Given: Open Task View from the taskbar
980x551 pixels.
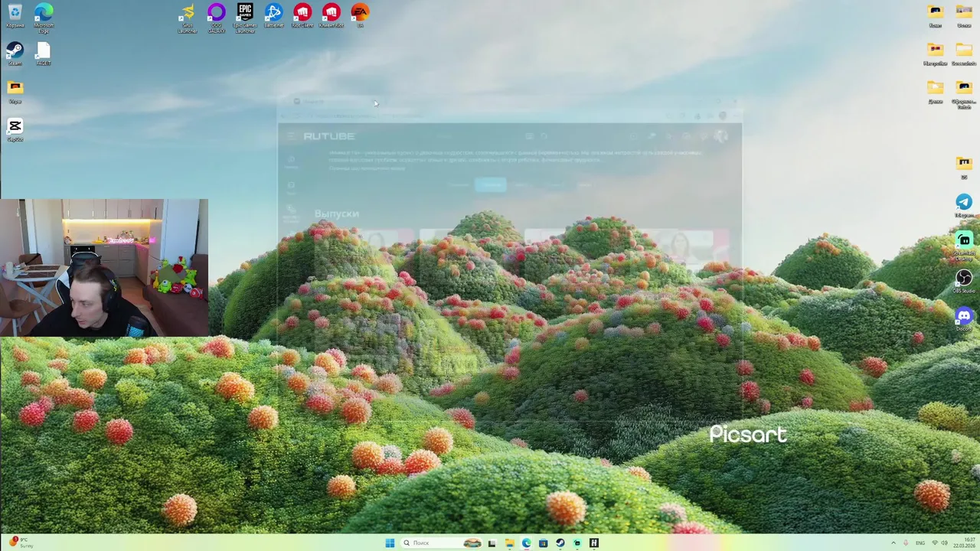Looking at the screenshot, I should click(x=492, y=543).
